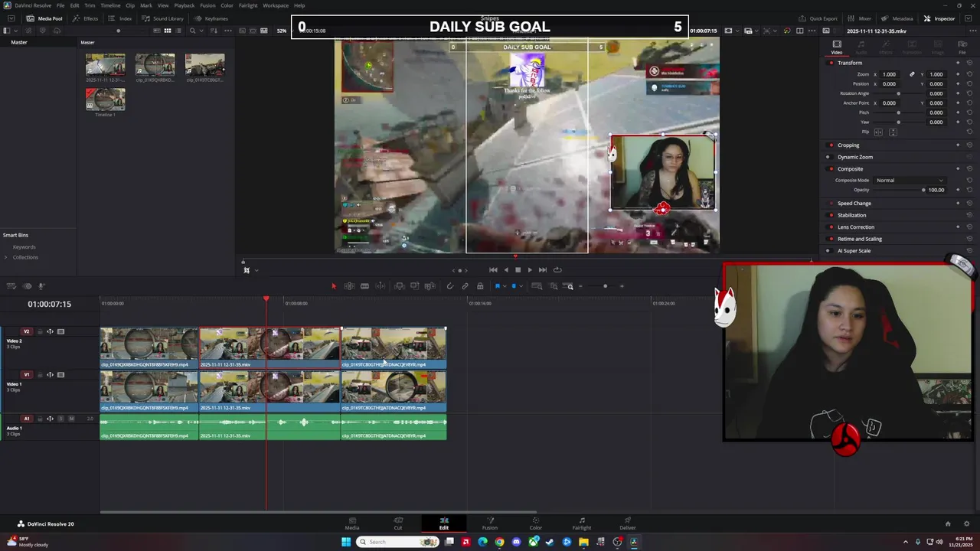The image size is (980, 551).
Task: Click the Insert Clip toolbar icon
Action: tap(399, 286)
